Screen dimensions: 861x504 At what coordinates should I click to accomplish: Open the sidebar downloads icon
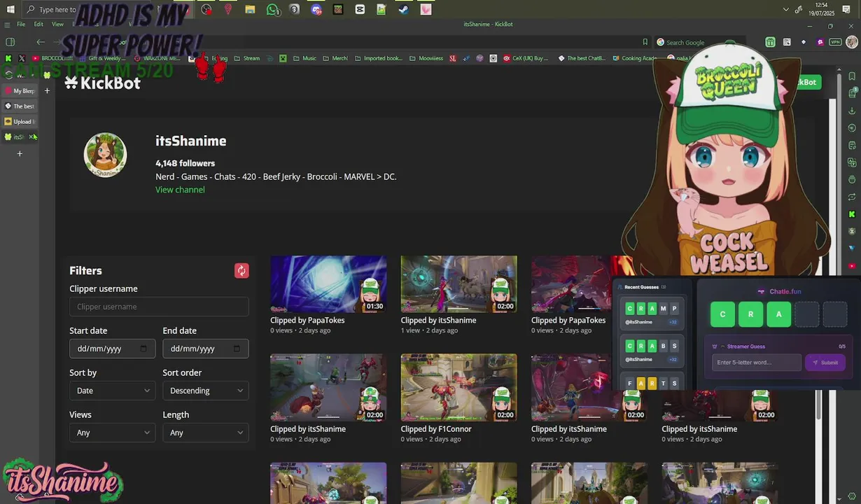[852, 111]
